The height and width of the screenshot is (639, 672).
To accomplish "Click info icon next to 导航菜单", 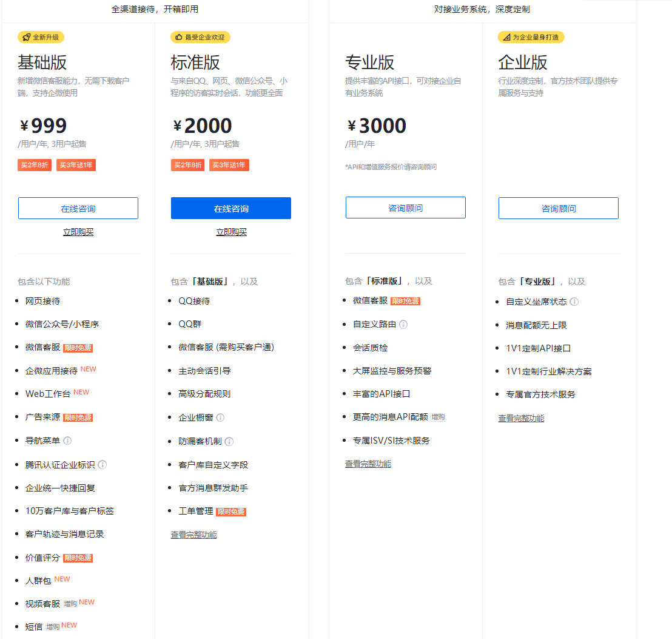I will click(67, 441).
